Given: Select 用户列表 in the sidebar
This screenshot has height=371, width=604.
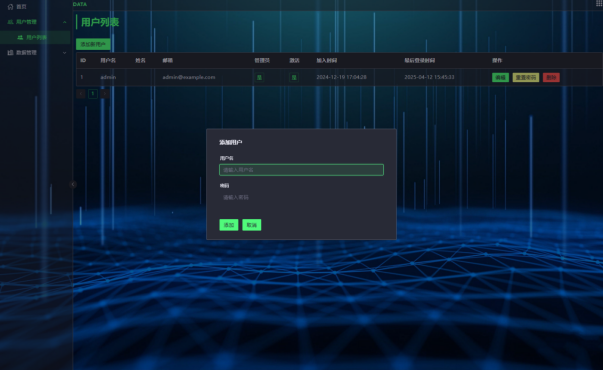Looking at the screenshot, I should coord(35,37).
